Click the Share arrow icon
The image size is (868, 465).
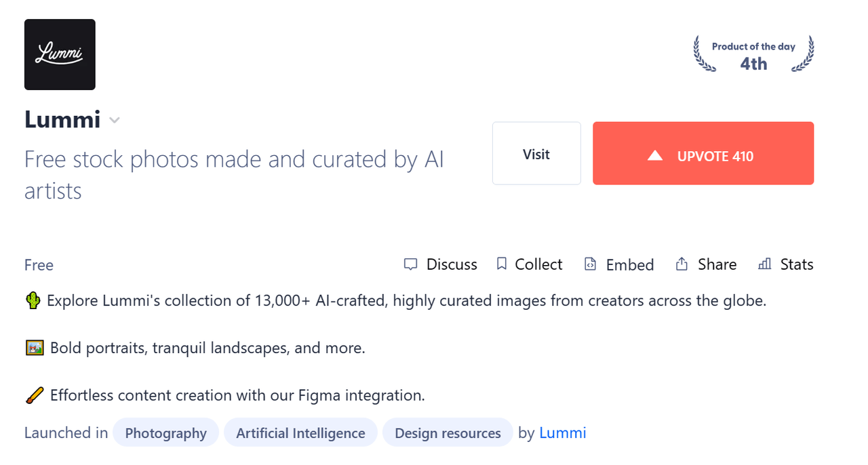coord(682,264)
